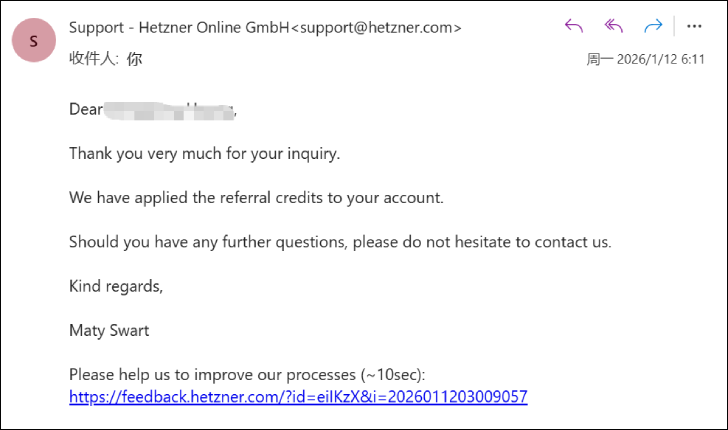The image size is (728, 430).
Task: Open the more actions ellipsis menu
Action: point(694,27)
